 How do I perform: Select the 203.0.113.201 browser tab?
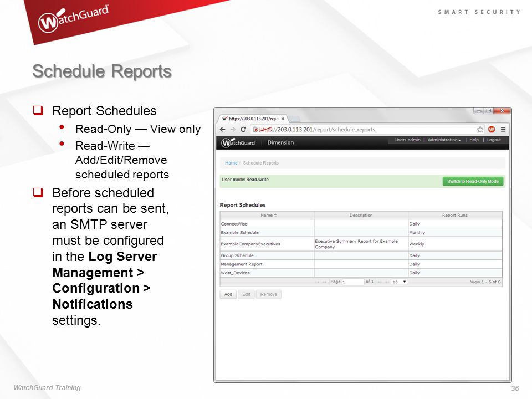click(253, 119)
